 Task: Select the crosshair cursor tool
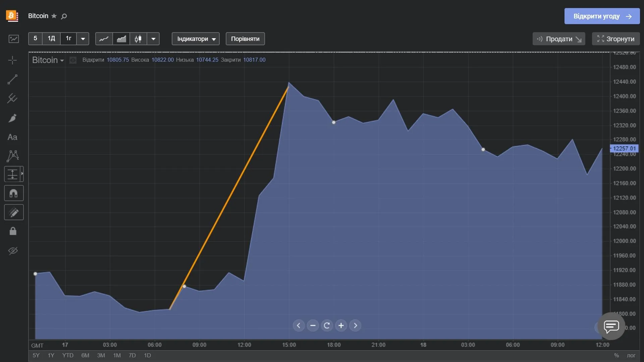[12, 60]
